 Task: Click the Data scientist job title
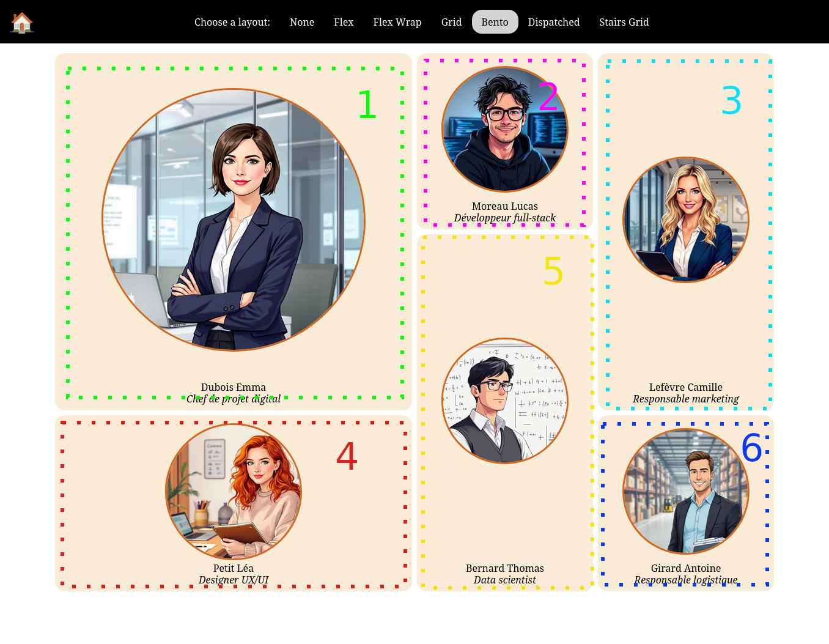pyautogui.click(x=505, y=580)
